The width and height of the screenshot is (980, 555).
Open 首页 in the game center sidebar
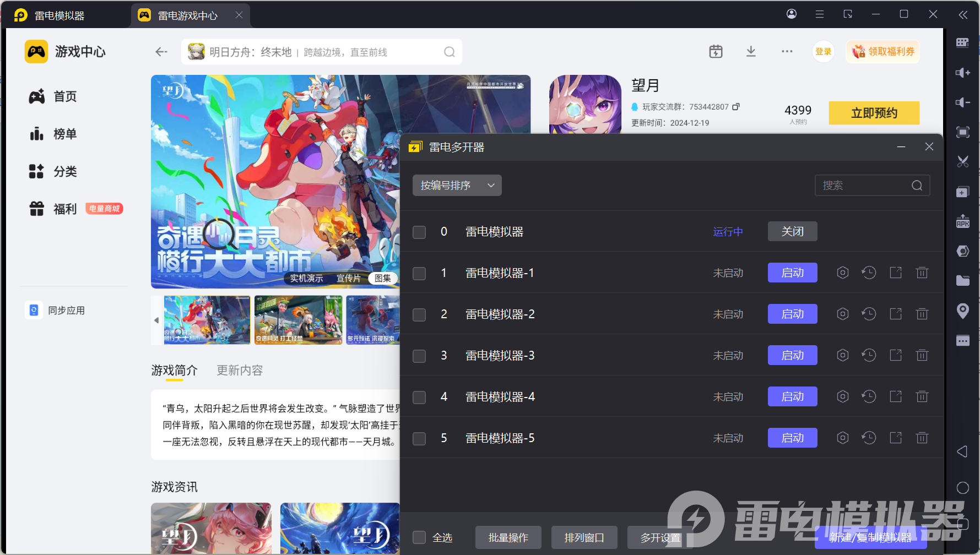pyautogui.click(x=53, y=97)
